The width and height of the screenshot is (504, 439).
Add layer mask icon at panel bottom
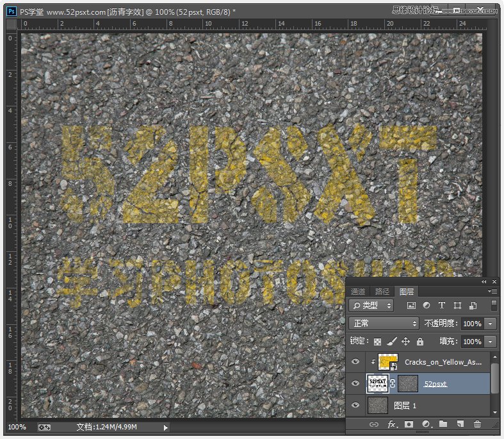click(x=409, y=424)
